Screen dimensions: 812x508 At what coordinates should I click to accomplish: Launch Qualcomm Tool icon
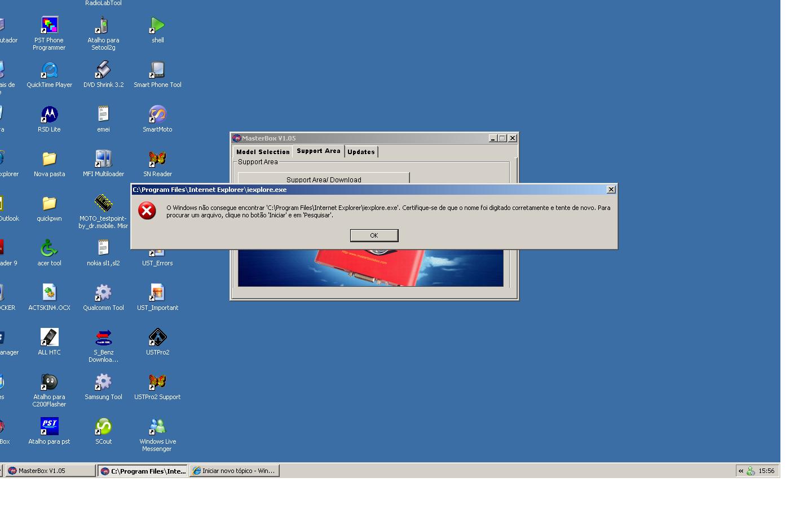[103, 293]
